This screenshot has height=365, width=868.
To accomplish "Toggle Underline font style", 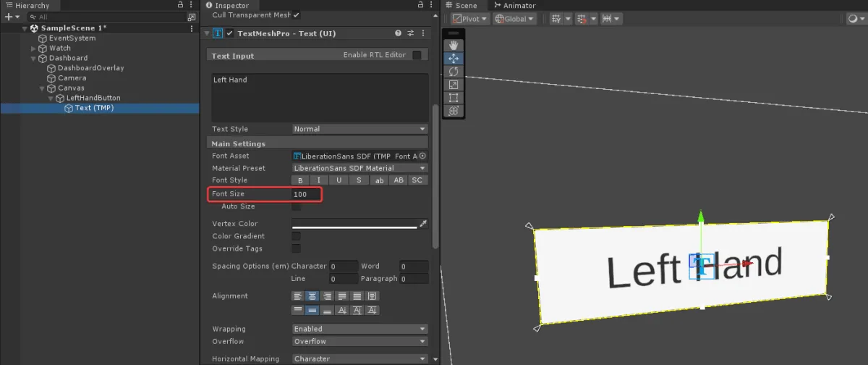I will point(339,180).
